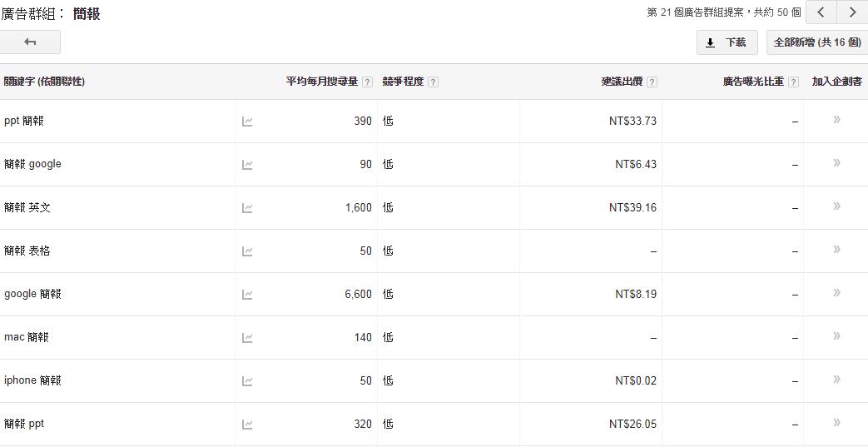Viewport: 868px width, 447px height.
Task: Open trend chart icon for ppt 簡報
Action: [247, 122]
